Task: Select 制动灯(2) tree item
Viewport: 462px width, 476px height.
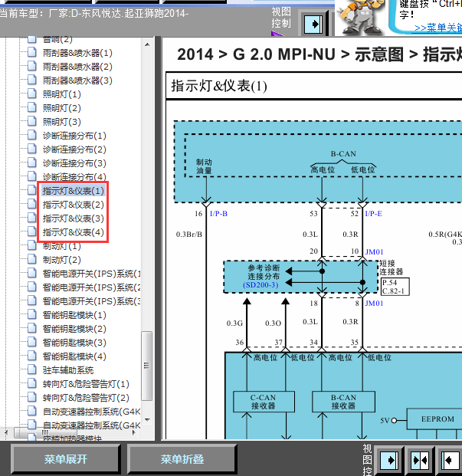Action: [x=61, y=260]
